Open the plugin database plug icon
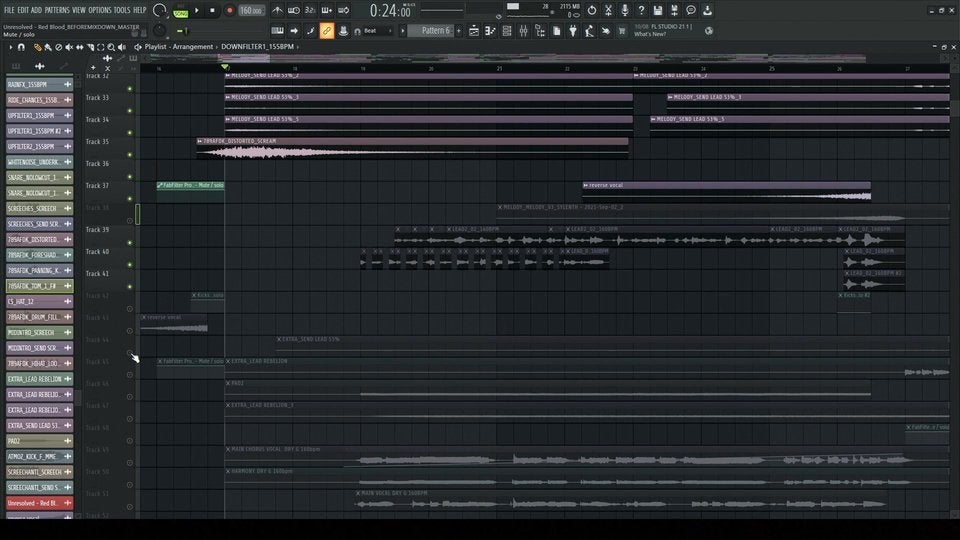 pyautogui.click(x=573, y=31)
